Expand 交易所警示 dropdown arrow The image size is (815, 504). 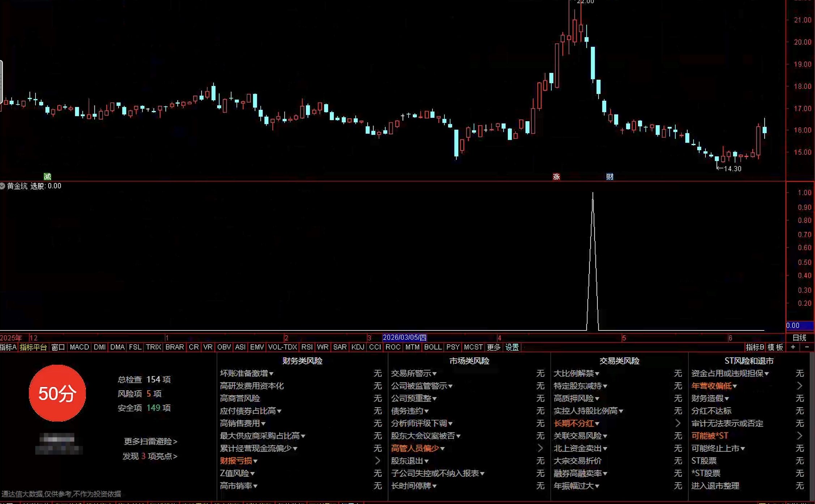click(434, 373)
